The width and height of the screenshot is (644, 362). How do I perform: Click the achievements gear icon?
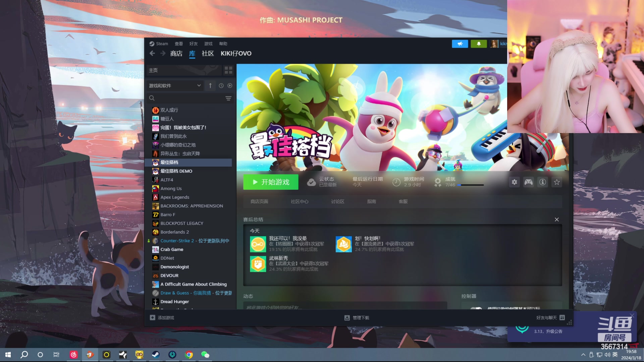(x=438, y=182)
